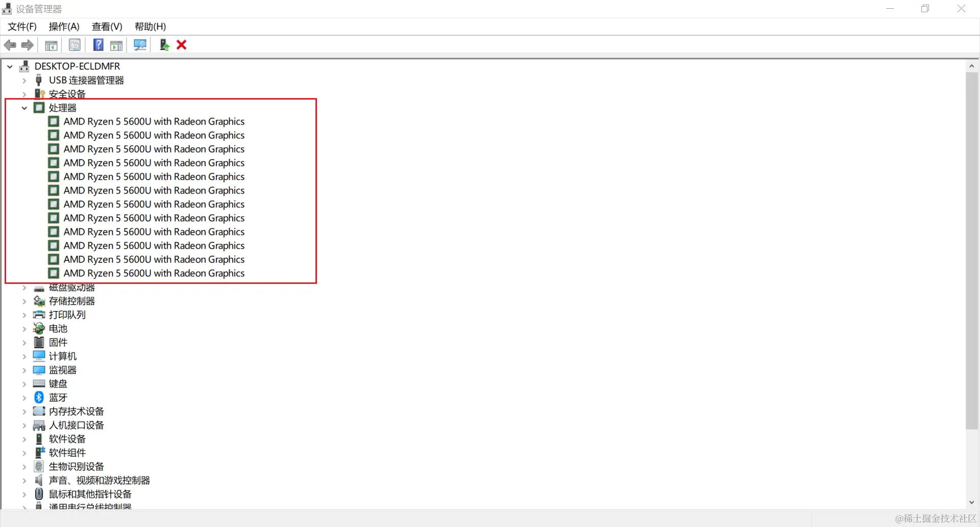Viewport: 980px width, 527px height.
Task: Open the 文件(F) menu
Action: tap(22, 27)
